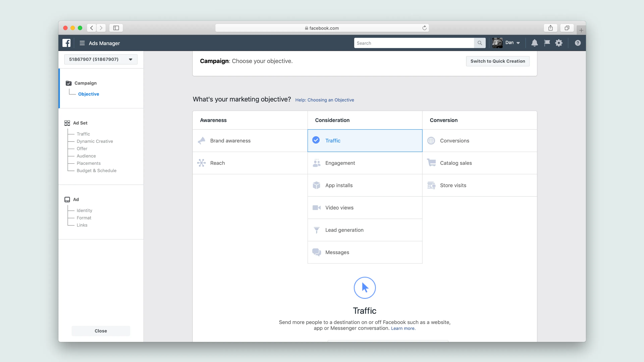644x362 pixels.
Task: Go to Budget & Schedule section
Action: point(96,170)
